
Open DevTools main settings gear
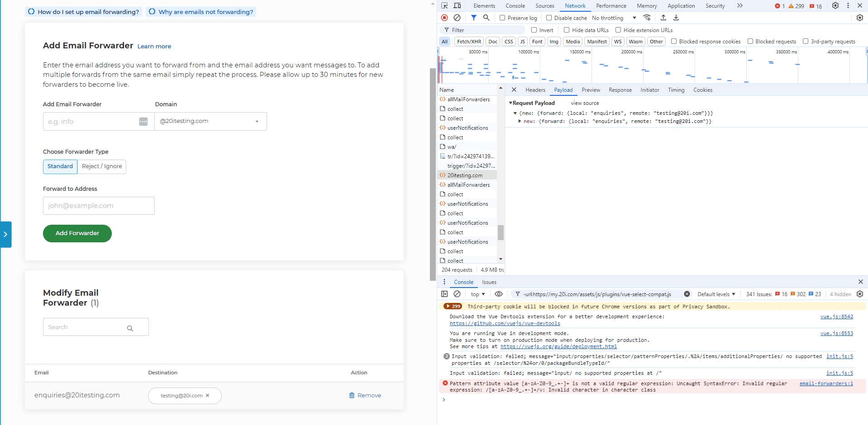click(x=835, y=5)
